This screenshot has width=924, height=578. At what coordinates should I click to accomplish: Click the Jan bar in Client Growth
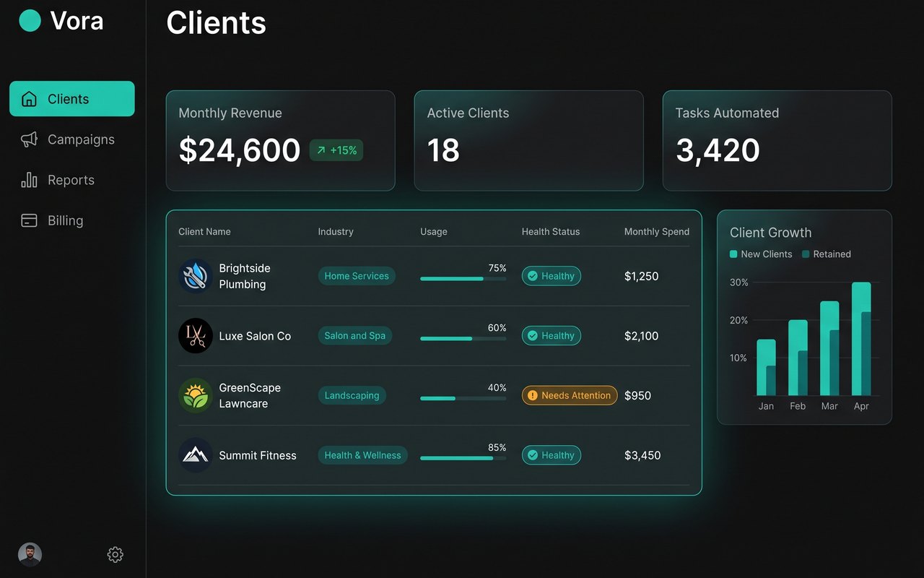[766, 368]
